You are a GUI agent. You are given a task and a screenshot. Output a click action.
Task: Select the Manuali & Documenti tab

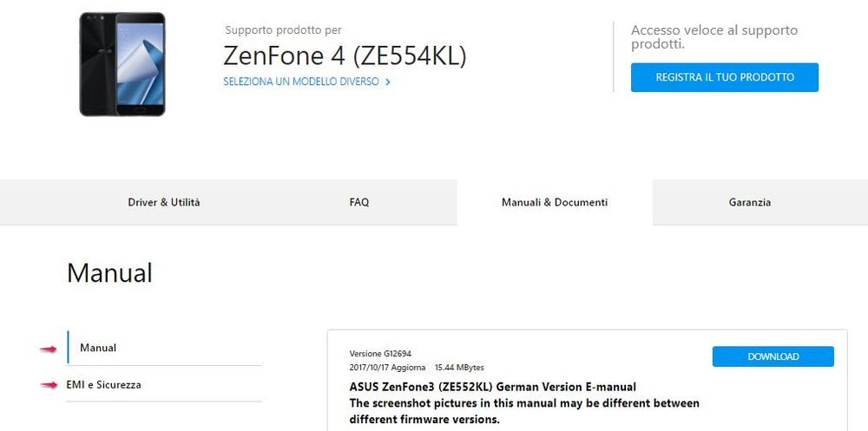coord(555,202)
